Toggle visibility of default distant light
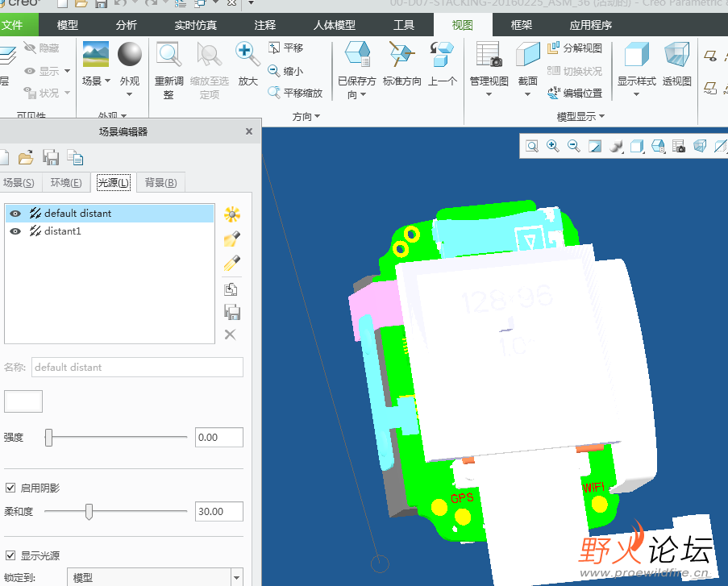The width and height of the screenshot is (728, 586). pos(15,214)
